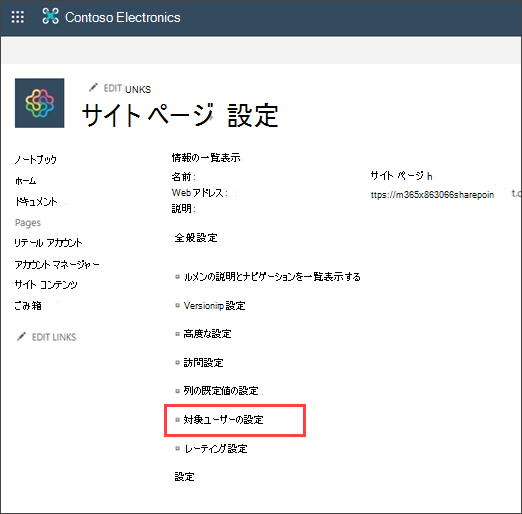Open 高度な設定 advanced settings link
The image size is (522, 514).
coord(207,334)
